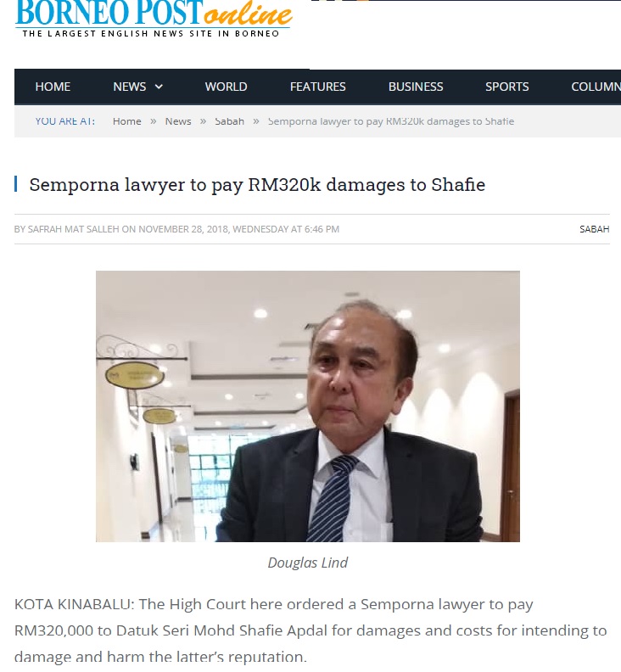Open the HOME menu item
Viewport: 621px width, 672px height.
[53, 87]
